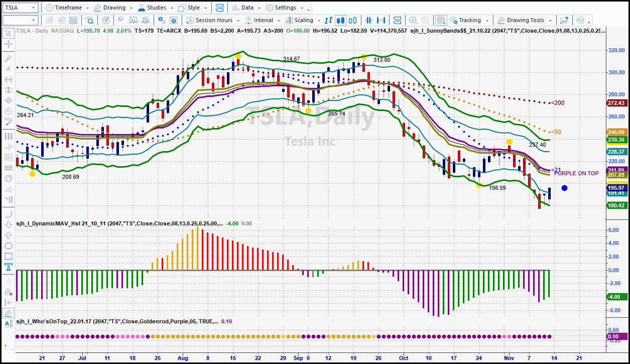Click the 314.67 high price annotation

(x=291, y=59)
